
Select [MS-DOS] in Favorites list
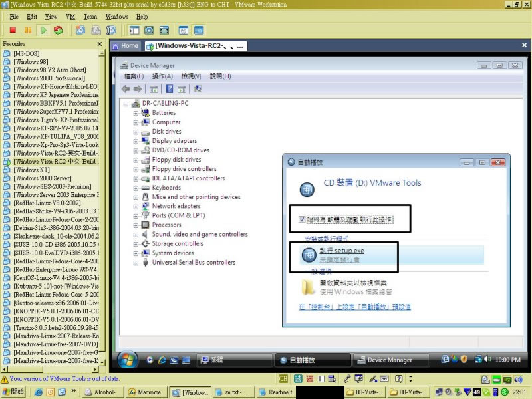[26, 53]
